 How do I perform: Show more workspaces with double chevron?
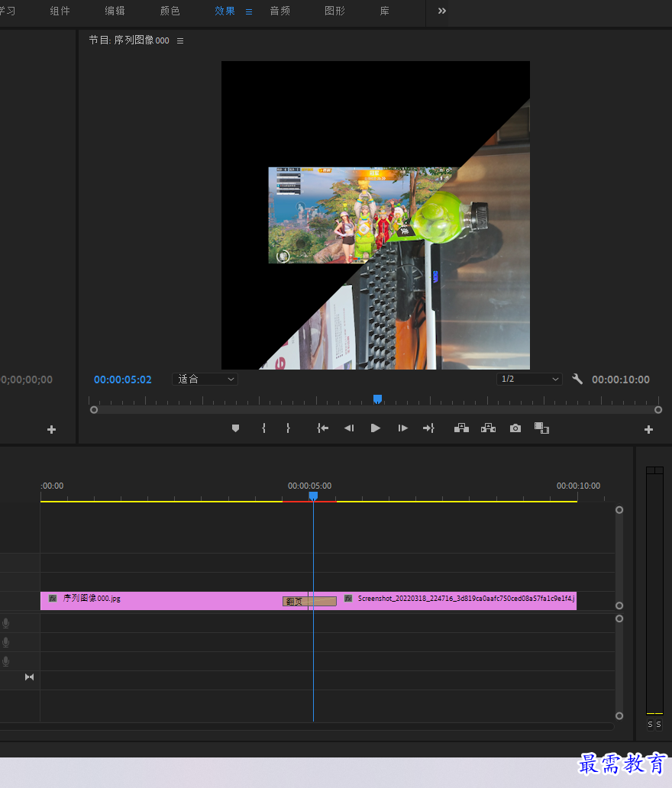click(x=442, y=11)
